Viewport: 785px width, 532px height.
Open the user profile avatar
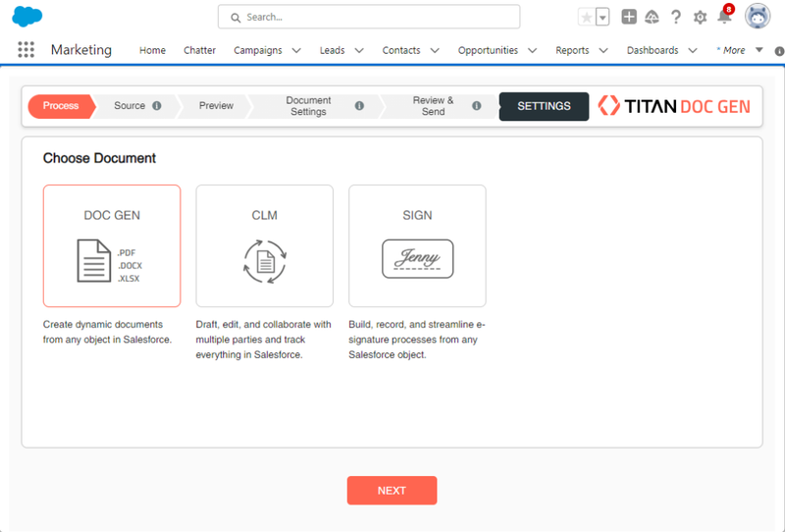pyautogui.click(x=758, y=16)
